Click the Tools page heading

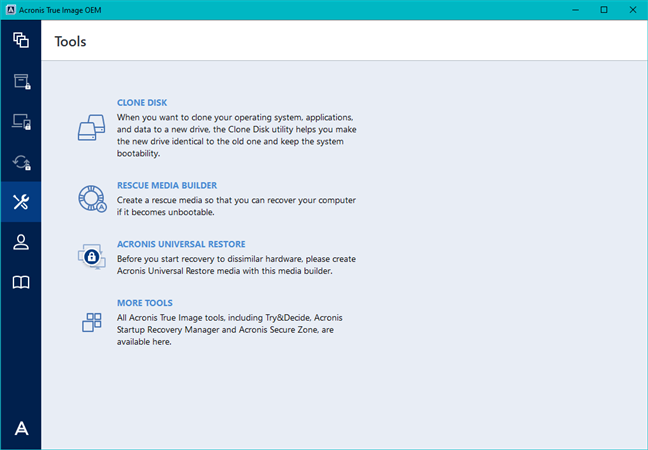(70, 41)
